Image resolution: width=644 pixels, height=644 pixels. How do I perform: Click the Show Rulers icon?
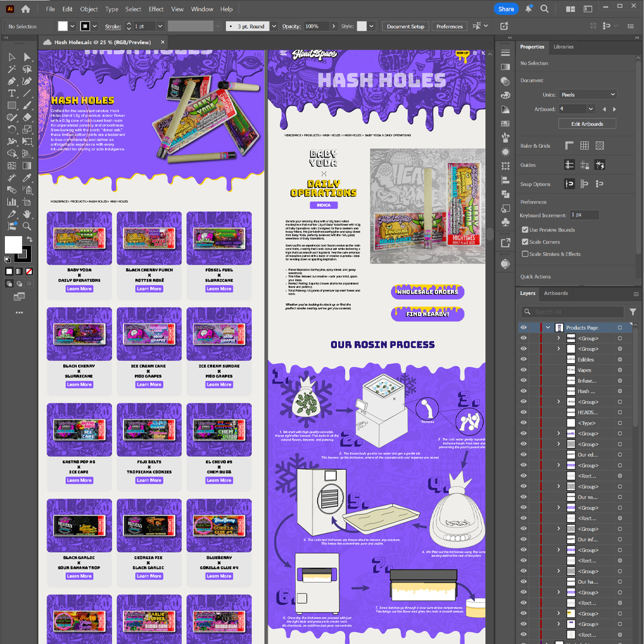[x=569, y=145]
